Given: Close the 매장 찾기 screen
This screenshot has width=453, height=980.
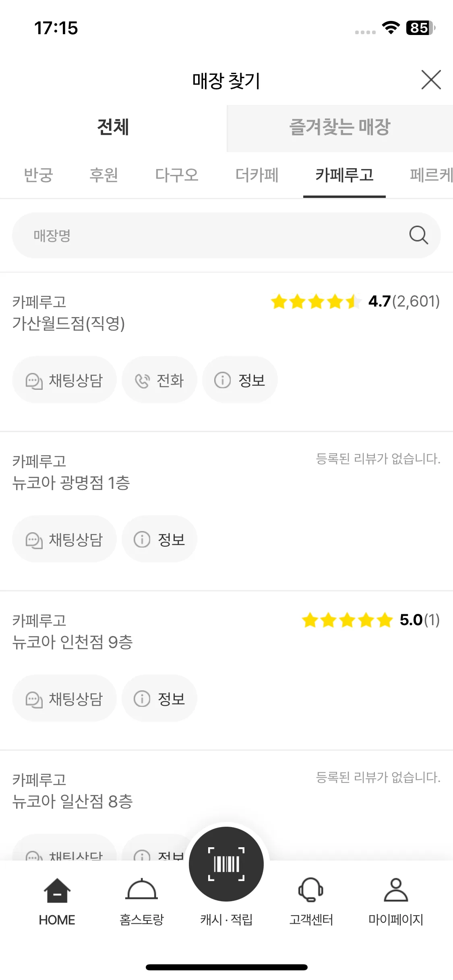Looking at the screenshot, I should pyautogui.click(x=431, y=80).
